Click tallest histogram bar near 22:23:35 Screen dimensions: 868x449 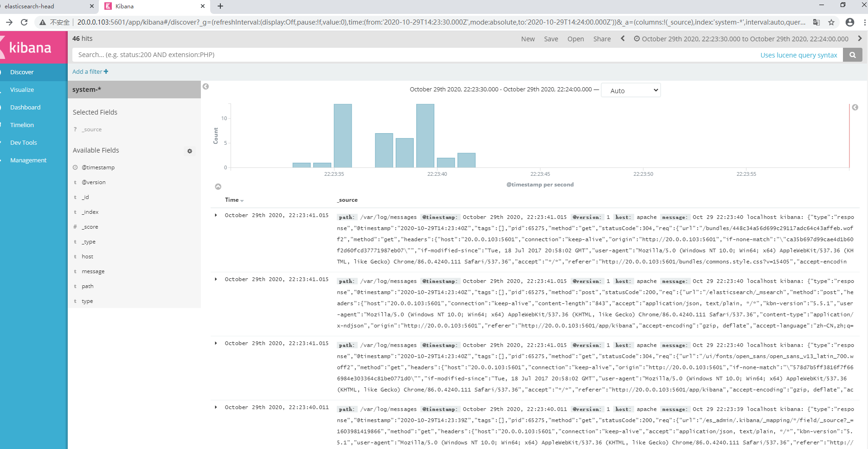click(x=343, y=135)
